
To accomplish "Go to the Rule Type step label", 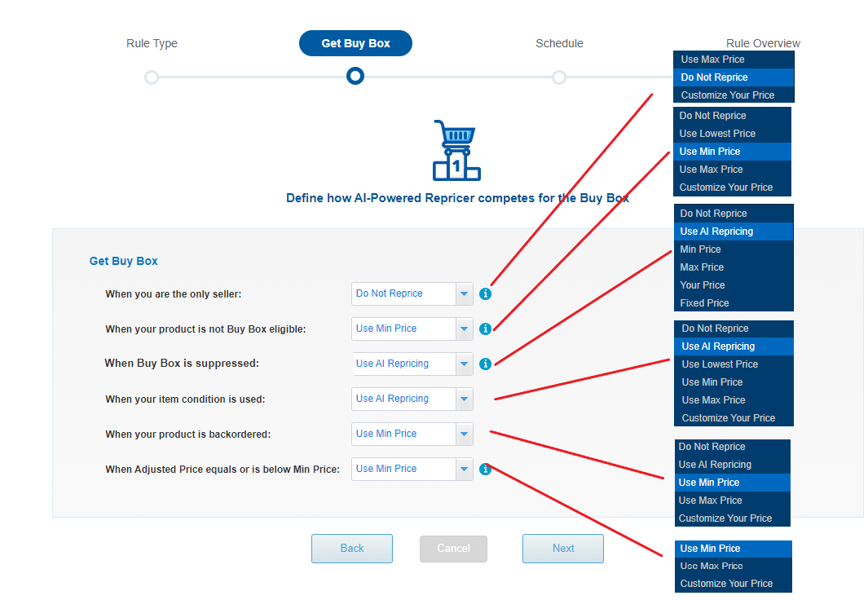I will (152, 43).
